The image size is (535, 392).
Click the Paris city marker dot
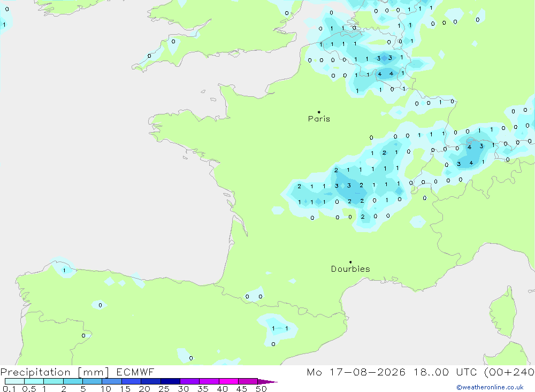coord(319,112)
